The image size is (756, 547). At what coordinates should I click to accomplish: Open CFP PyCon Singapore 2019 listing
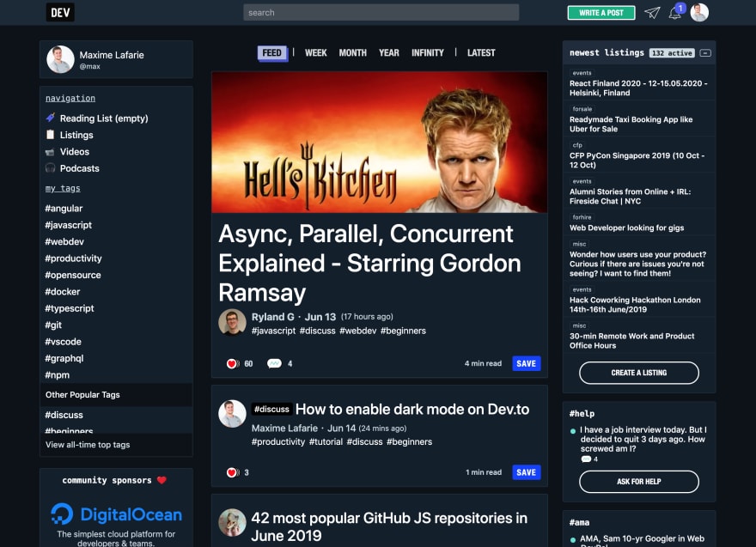click(x=637, y=160)
